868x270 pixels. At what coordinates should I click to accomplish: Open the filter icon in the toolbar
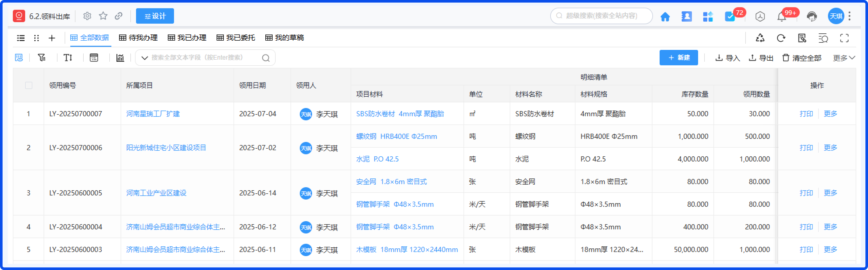pyautogui.click(x=41, y=58)
